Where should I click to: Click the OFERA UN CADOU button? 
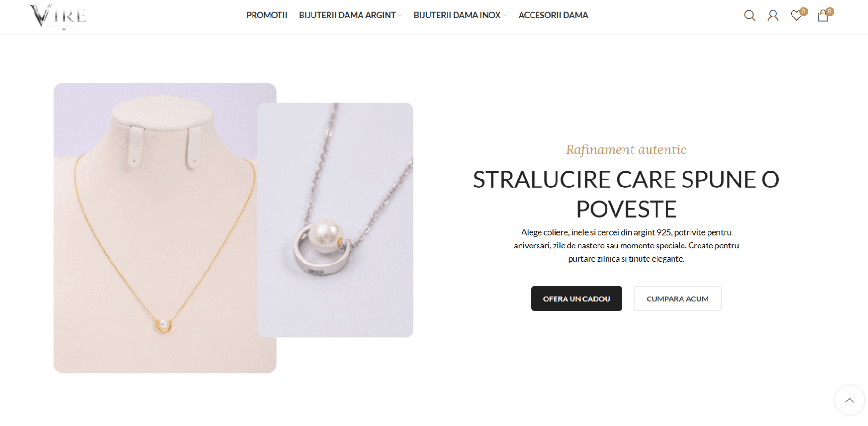(576, 298)
